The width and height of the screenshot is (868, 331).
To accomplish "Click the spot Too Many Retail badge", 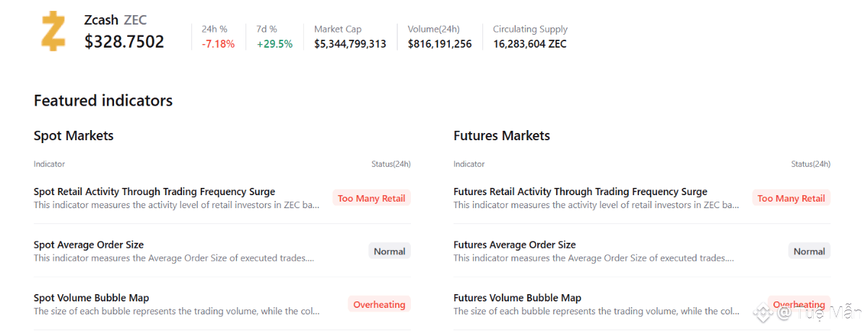I will click(x=371, y=198).
